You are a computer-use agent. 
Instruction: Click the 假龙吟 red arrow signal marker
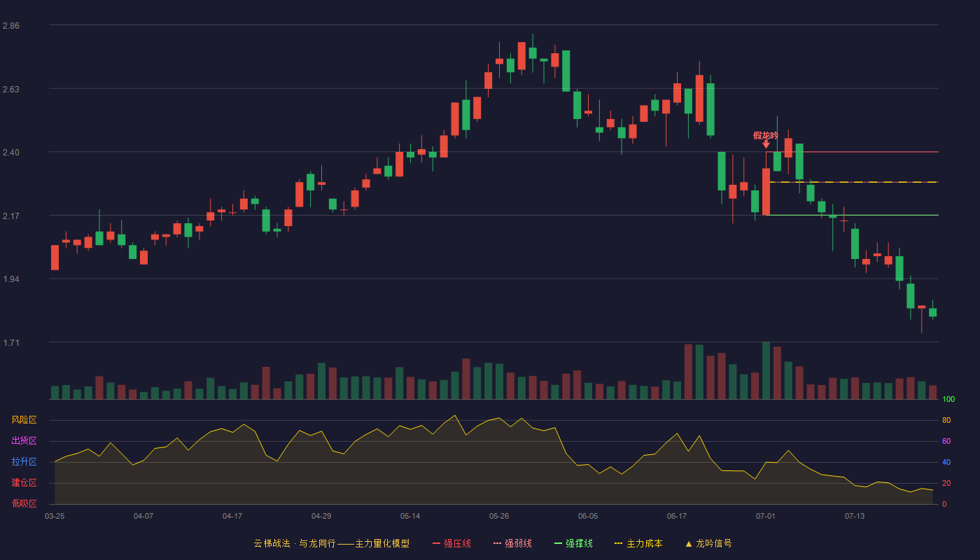pyautogui.click(x=766, y=144)
